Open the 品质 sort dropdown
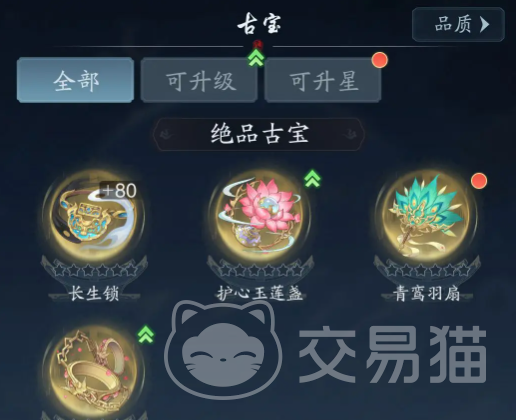 click(x=458, y=24)
